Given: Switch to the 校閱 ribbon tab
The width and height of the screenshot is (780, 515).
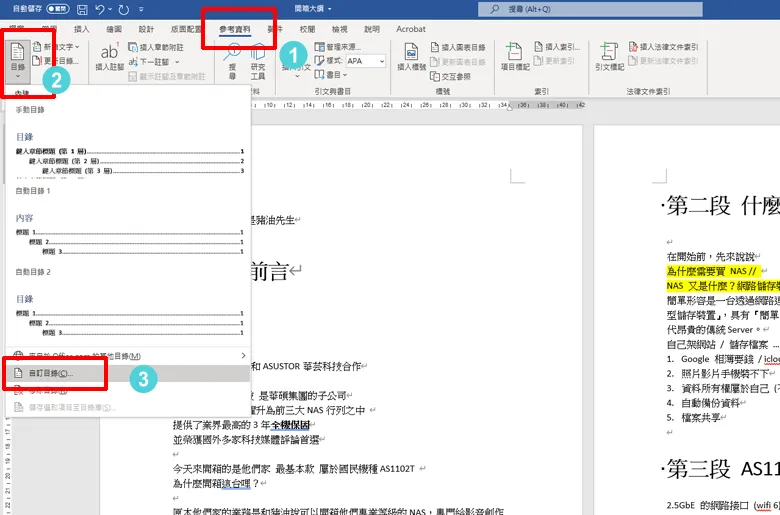Looking at the screenshot, I should click(x=307, y=29).
